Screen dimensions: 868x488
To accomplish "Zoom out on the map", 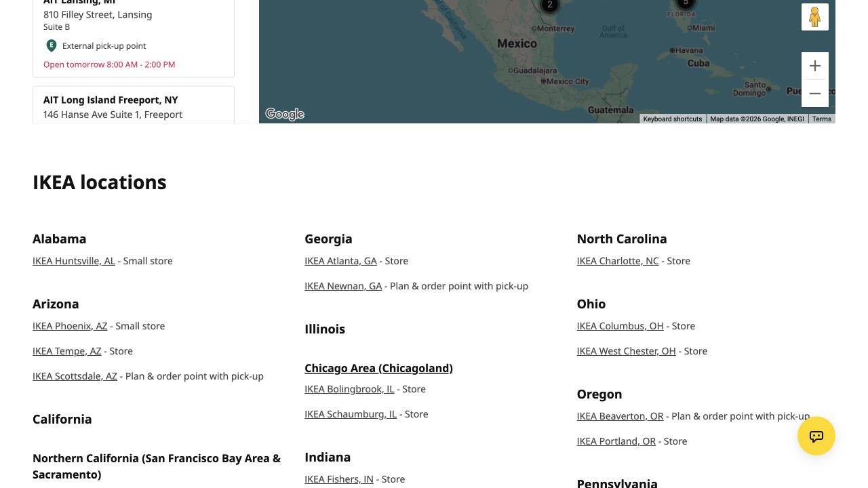I will (815, 94).
